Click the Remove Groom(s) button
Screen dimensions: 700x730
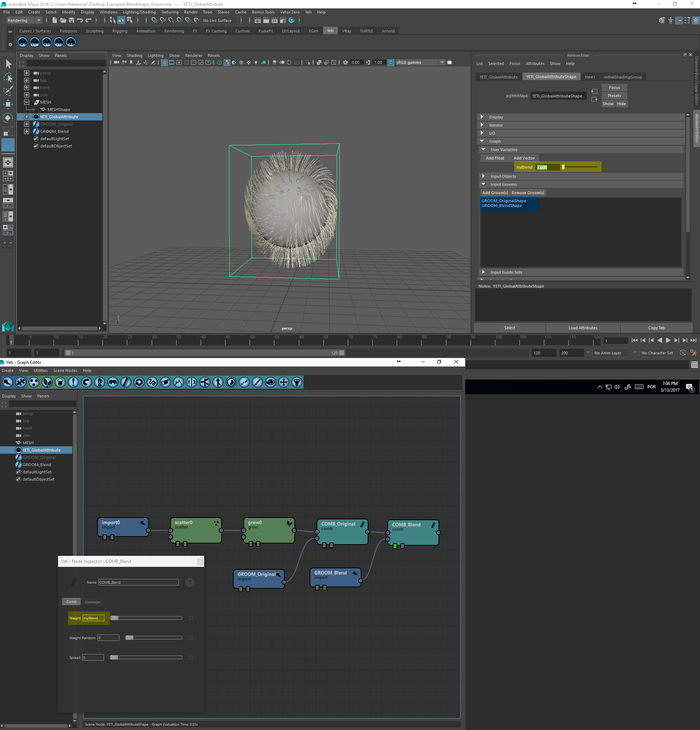click(528, 193)
